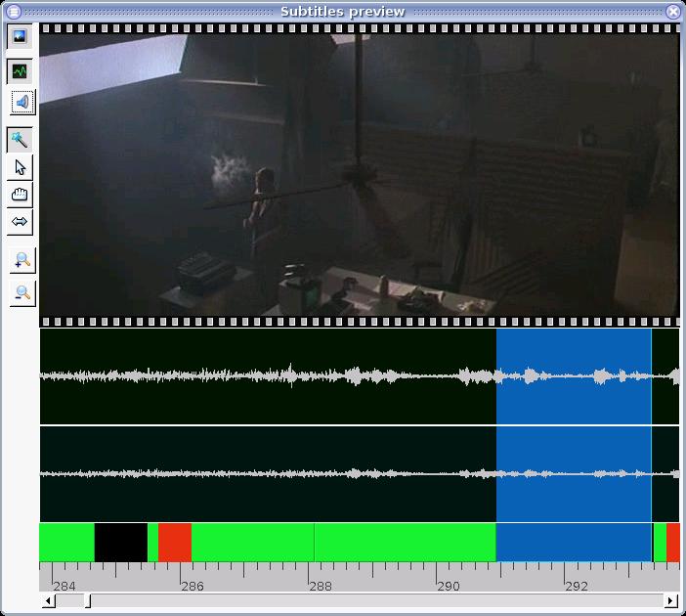
Task: Open the window menu button in title bar
Action: tap(14, 12)
